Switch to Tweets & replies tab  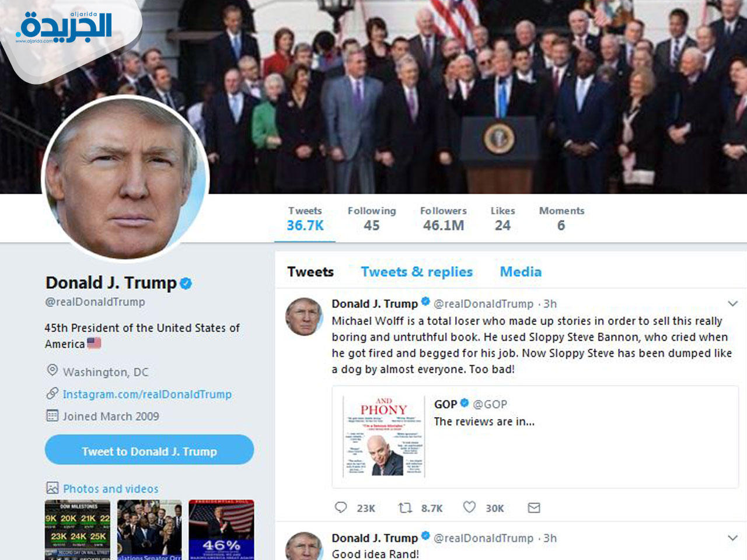[417, 272]
